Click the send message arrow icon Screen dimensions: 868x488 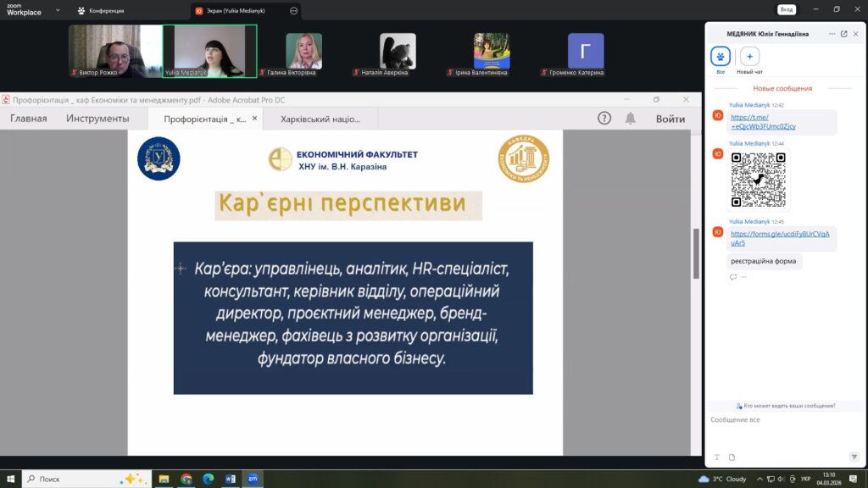[x=854, y=457]
